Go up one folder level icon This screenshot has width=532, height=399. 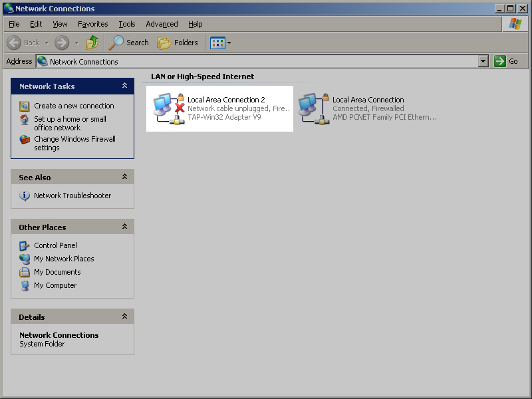[92, 43]
